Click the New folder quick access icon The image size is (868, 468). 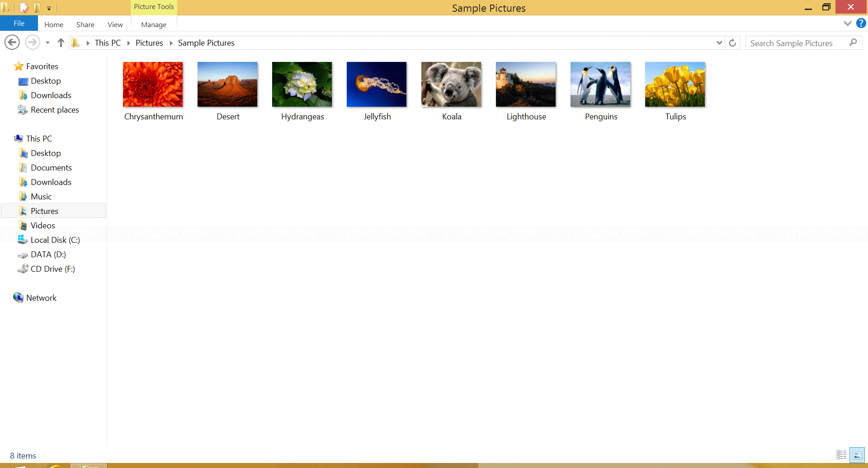pos(37,8)
